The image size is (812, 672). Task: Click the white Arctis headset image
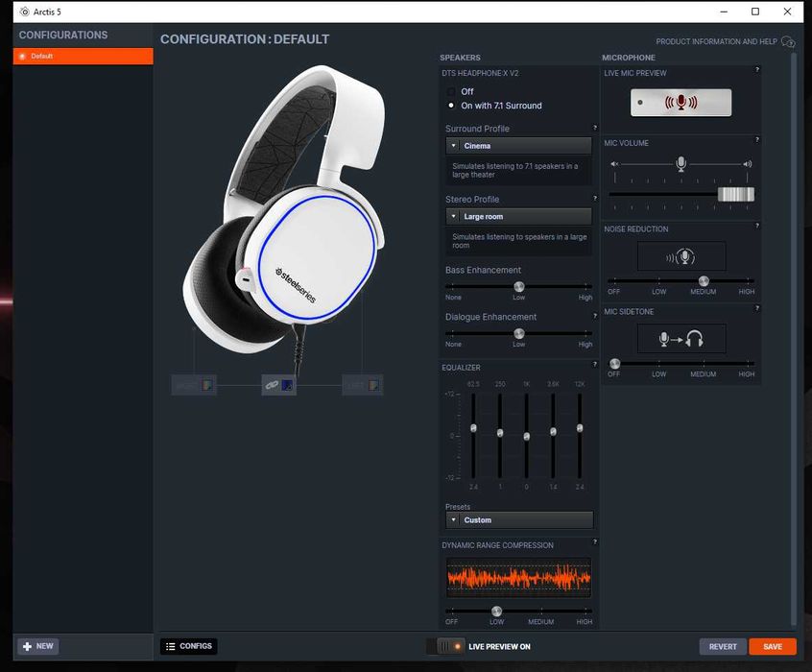click(x=284, y=210)
